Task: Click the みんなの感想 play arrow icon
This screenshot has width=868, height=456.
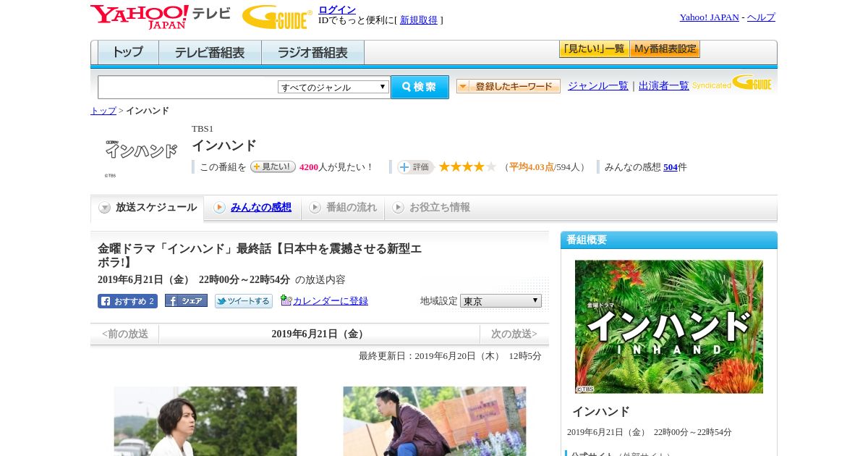Action: pyautogui.click(x=219, y=208)
